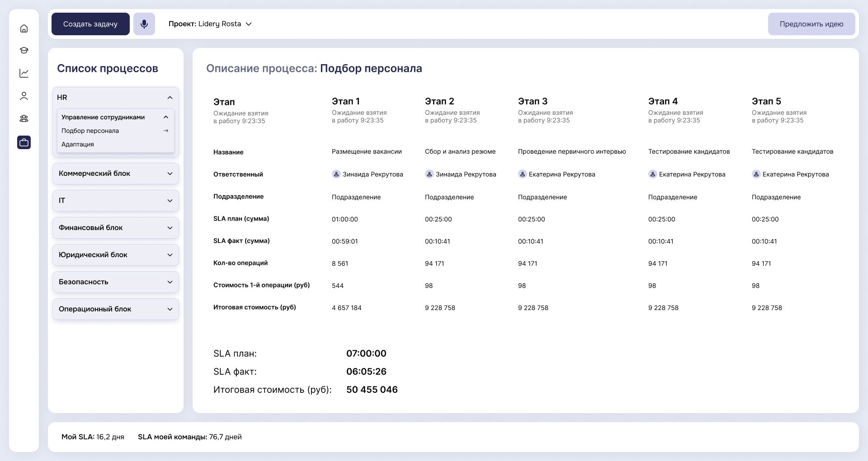Click the graduation cap learning icon
This screenshot has width=868, height=461.
coord(24,50)
